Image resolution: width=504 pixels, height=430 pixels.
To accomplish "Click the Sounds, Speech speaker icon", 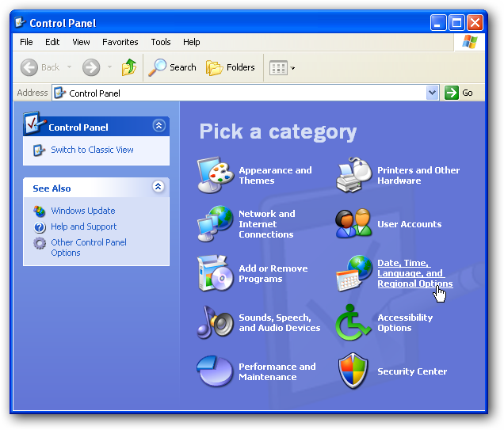I will click(216, 322).
